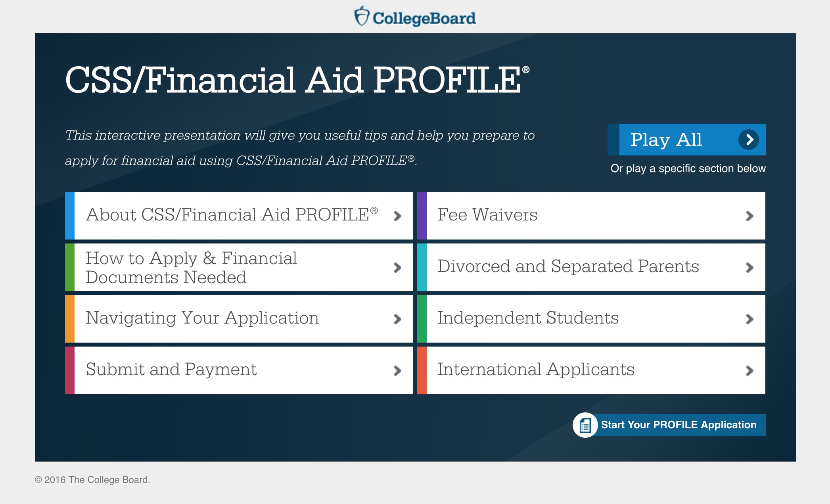The image size is (830, 504).
Task: Expand How to Apply & Financial Documents arrow
Action: [x=397, y=268]
